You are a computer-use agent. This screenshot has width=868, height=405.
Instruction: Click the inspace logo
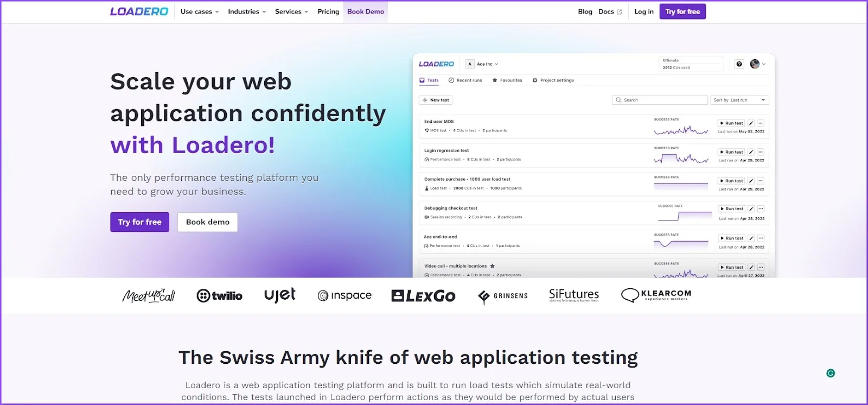click(x=344, y=295)
